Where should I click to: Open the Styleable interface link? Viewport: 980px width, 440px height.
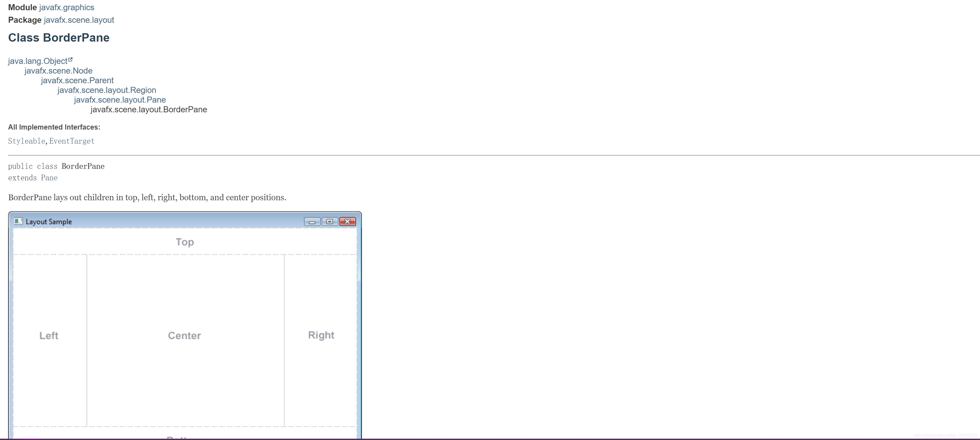tap(27, 141)
